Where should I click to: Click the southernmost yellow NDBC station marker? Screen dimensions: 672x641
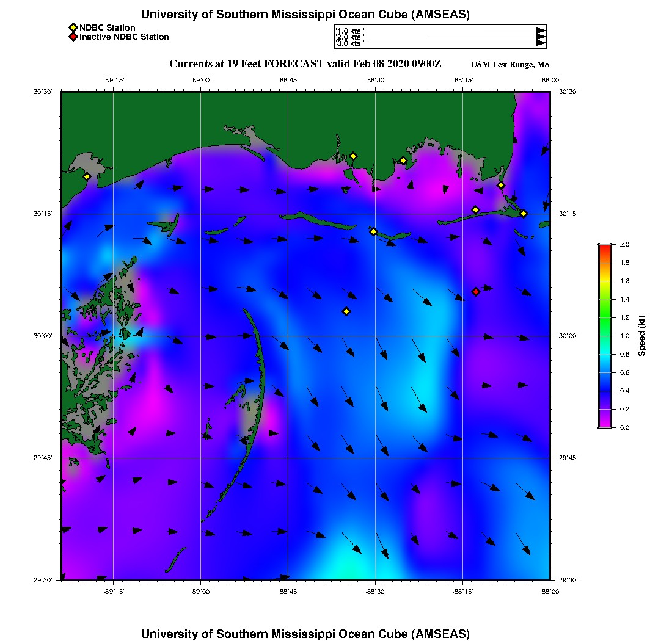click(x=346, y=311)
